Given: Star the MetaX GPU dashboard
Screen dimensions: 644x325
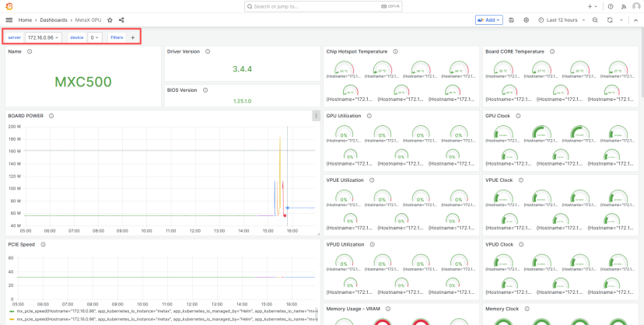Looking at the screenshot, I should click(x=110, y=19).
